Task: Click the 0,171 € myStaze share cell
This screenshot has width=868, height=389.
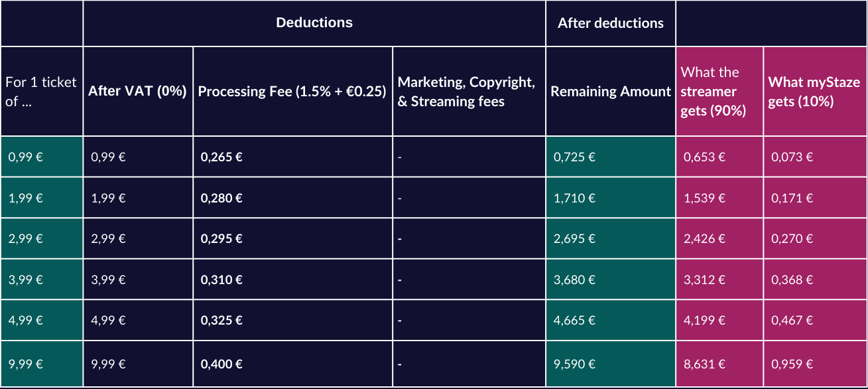Action: click(792, 198)
